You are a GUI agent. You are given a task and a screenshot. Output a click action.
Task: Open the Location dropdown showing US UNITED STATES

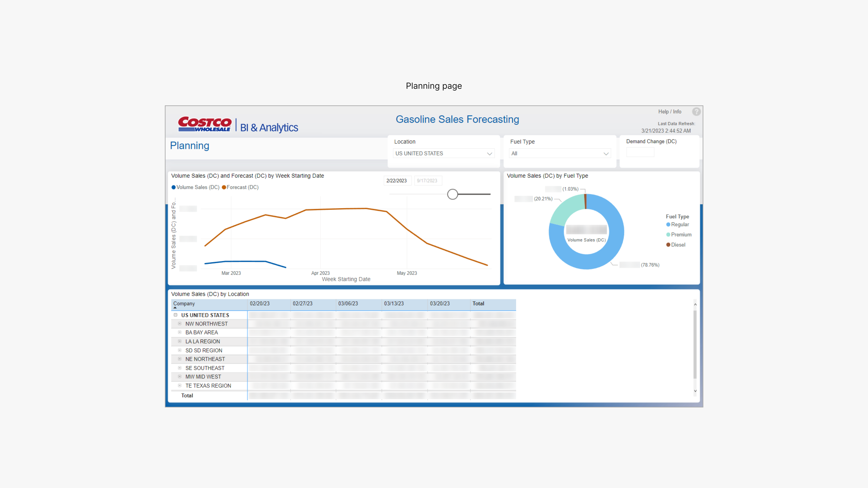click(443, 153)
